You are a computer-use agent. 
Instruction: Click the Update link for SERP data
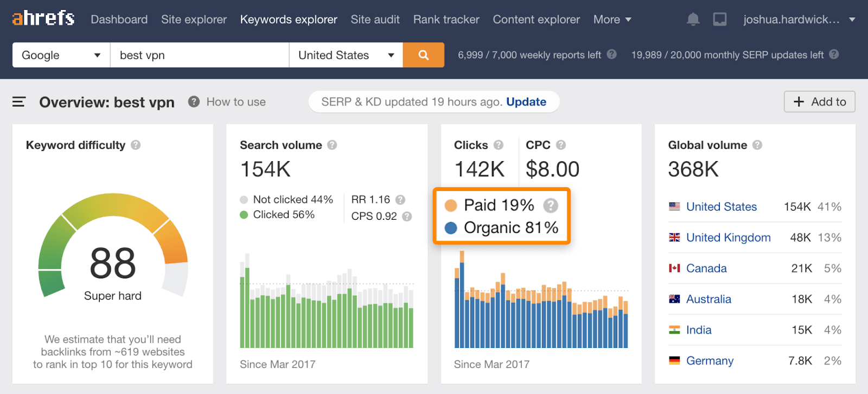coord(526,101)
